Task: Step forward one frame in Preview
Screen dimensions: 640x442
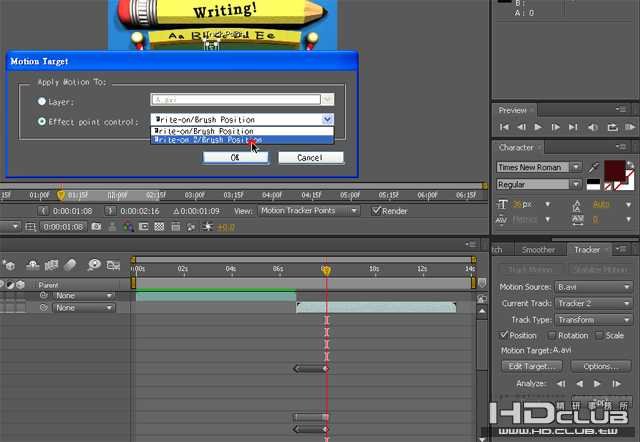Action: [x=556, y=127]
